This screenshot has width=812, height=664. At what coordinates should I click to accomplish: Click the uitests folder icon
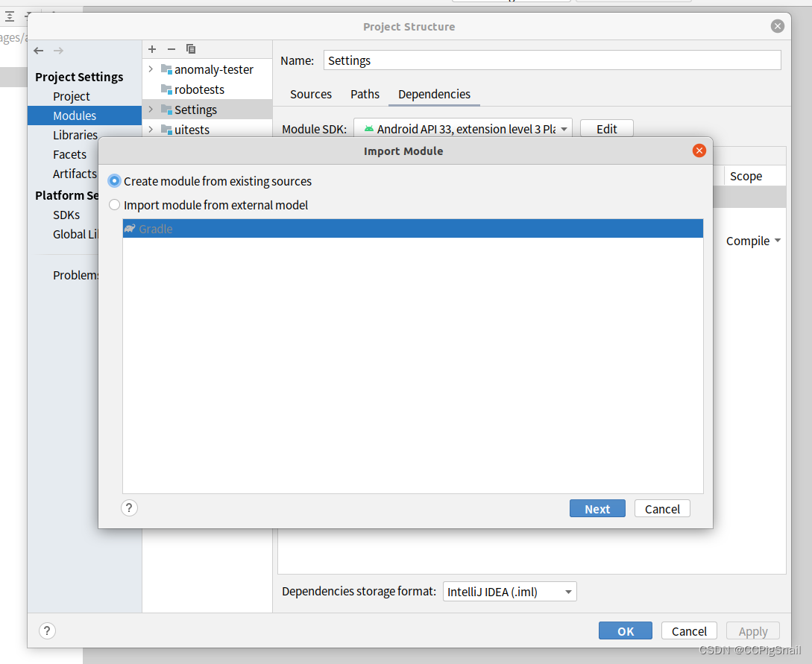[166, 130]
